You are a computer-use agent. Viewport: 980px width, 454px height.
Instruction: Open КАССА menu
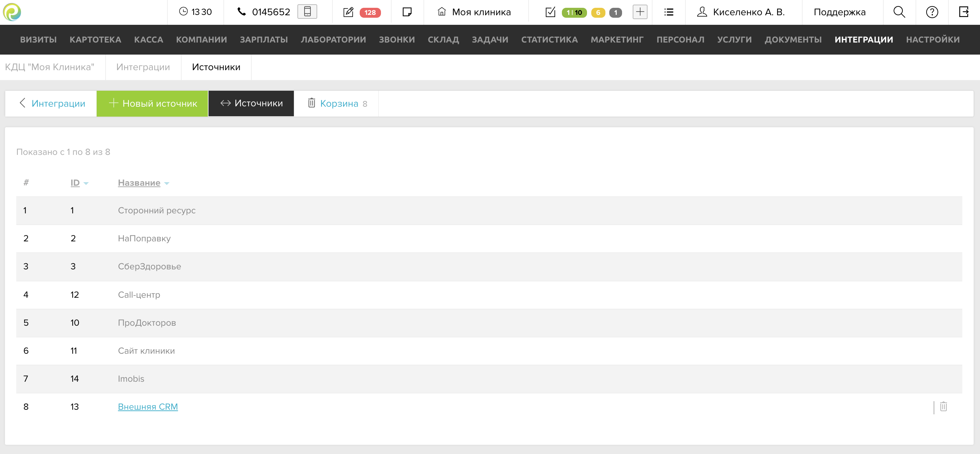pos(148,40)
